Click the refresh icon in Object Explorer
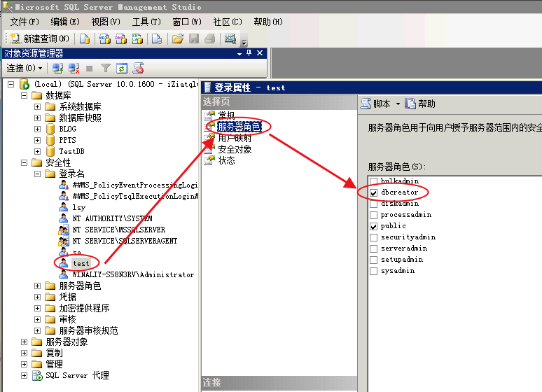This screenshot has height=392, width=542. pyautogui.click(x=122, y=68)
